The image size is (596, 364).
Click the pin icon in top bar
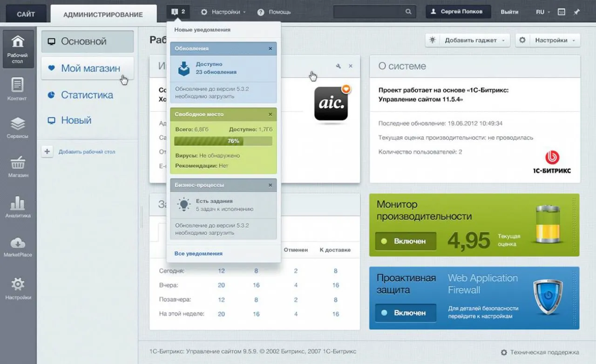(x=576, y=12)
